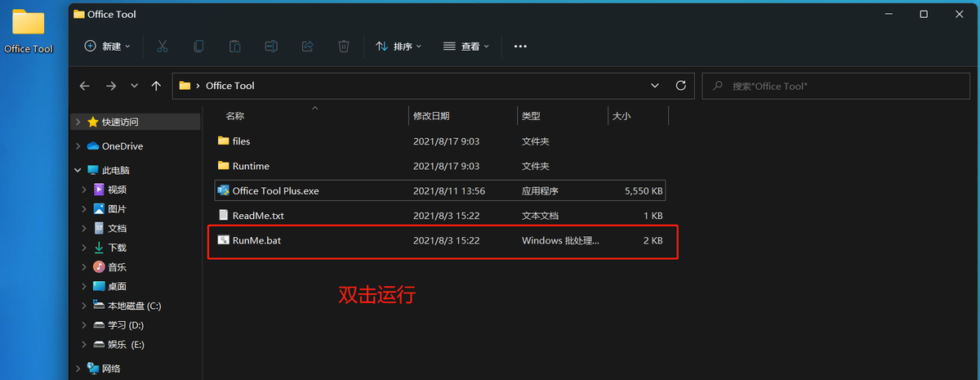This screenshot has width=980, height=380.
Task: Click the Cut scissors icon
Action: (162, 47)
